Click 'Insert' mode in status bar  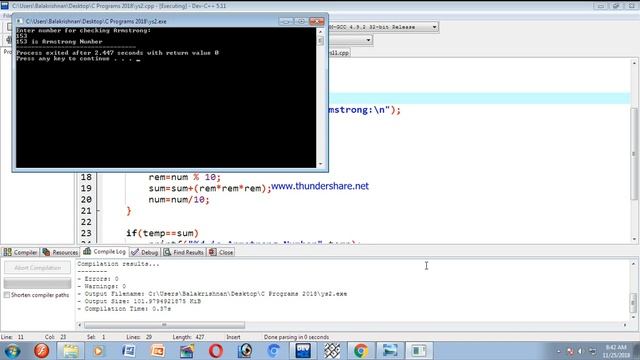pyautogui.click(x=233, y=337)
